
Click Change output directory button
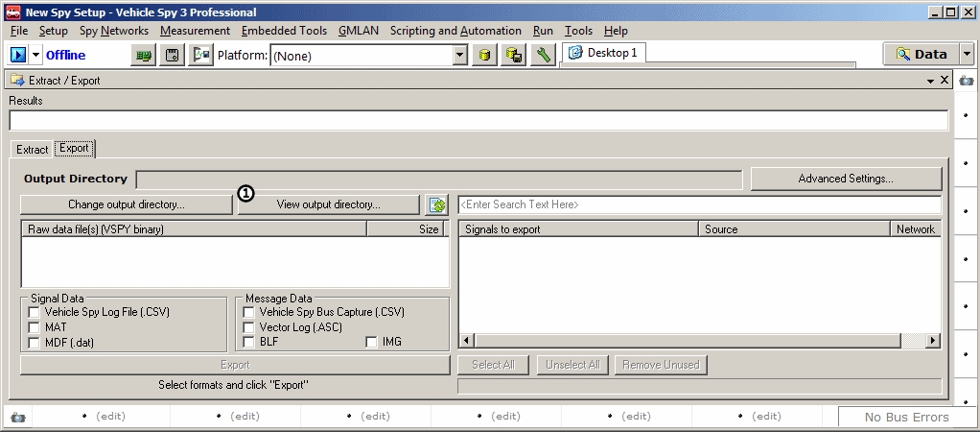click(x=126, y=204)
